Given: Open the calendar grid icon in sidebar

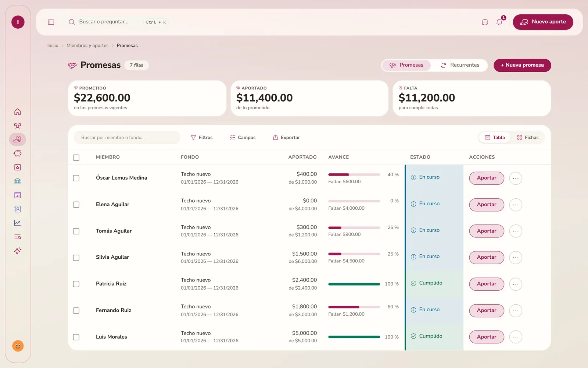Looking at the screenshot, I should point(18,195).
